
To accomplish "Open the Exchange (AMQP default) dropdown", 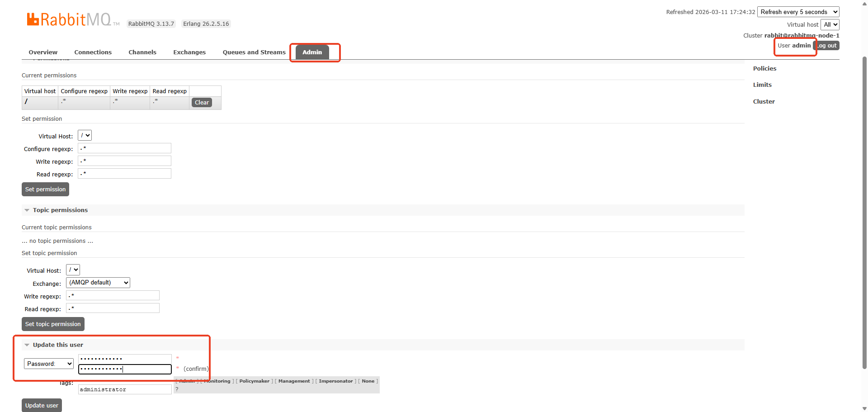I will pos(98,283).
